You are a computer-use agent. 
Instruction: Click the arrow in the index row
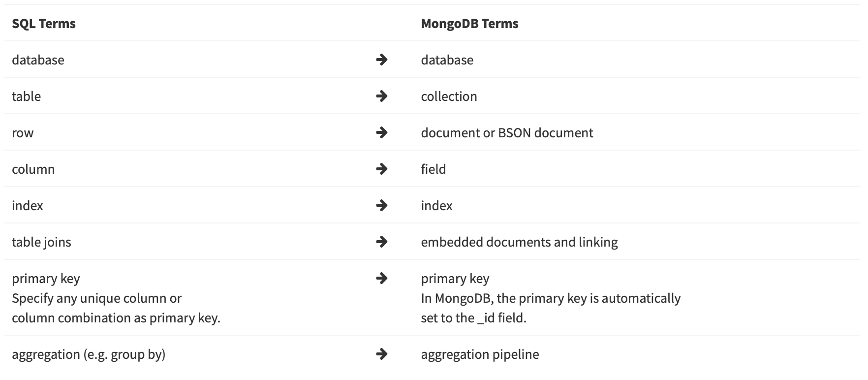click(381, 205)
